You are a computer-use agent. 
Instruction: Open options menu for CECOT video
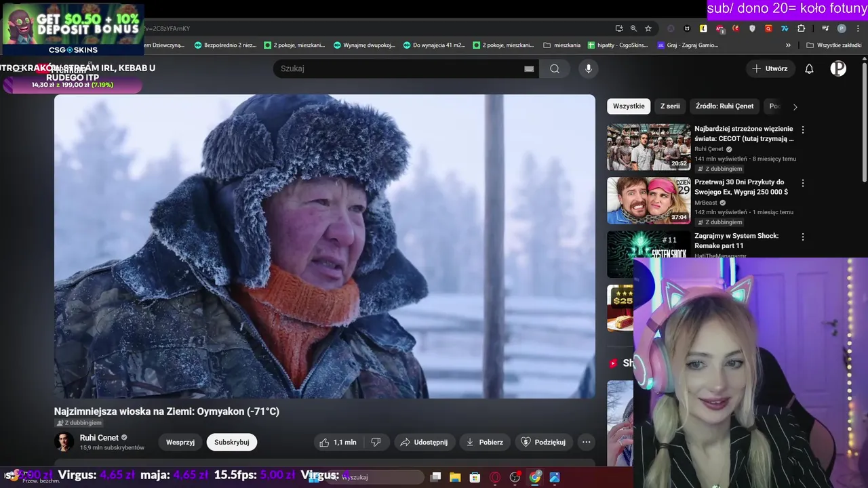click(x=803, y=129)
